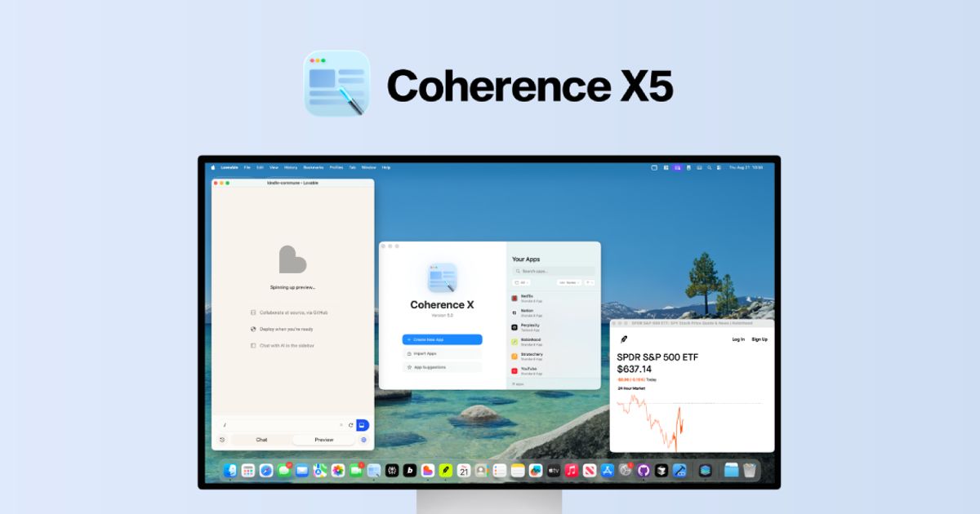Open the Window menu
The height and width of the screenshot is (514, 980).
pos(368,167)
